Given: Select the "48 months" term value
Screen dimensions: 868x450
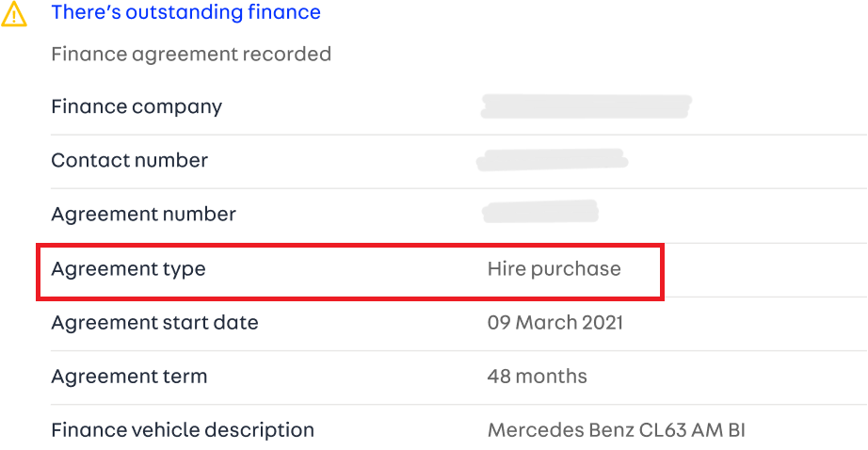Looking at the screenshot, I should coord(537,377).
